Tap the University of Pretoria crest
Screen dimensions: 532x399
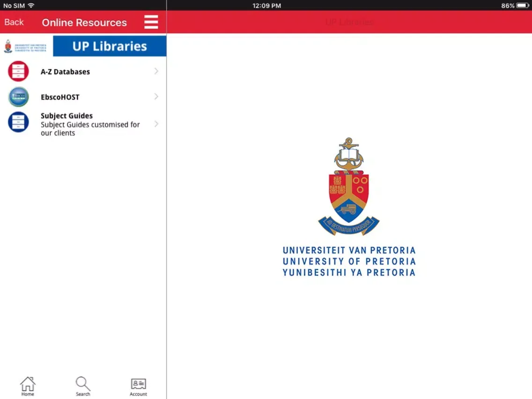tap(349, 186)
